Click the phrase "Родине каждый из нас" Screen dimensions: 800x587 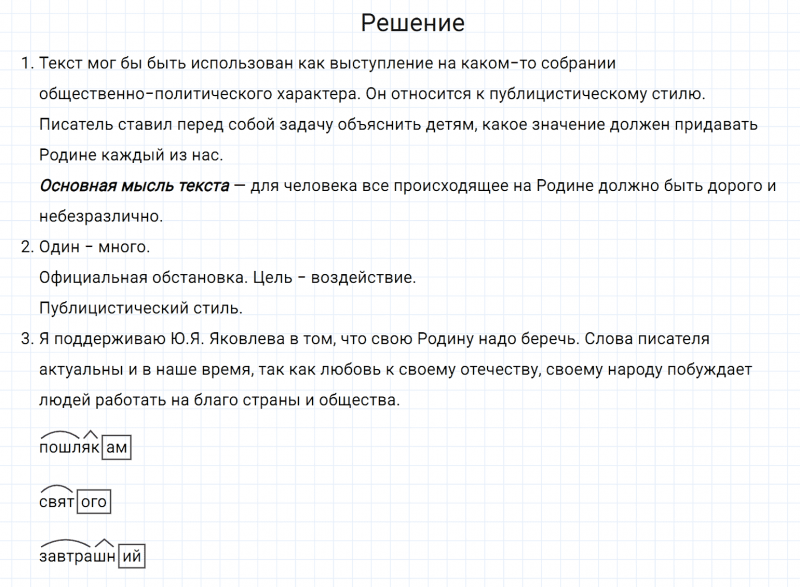(x=131, y=156)
